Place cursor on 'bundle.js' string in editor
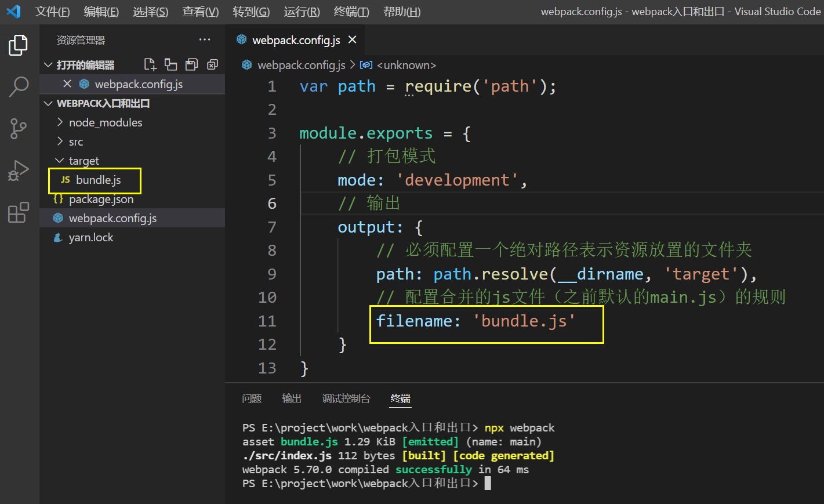The width and height of the screenshot is (824, 504). (x=524, y=321)
